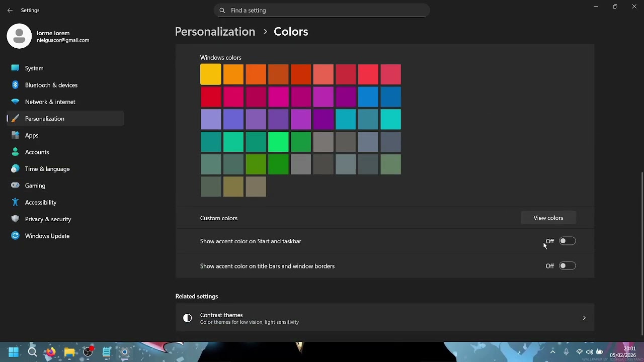The image size is (644, 362).
Task: Click the microphone icon in system tray
Action: [566, 352]
